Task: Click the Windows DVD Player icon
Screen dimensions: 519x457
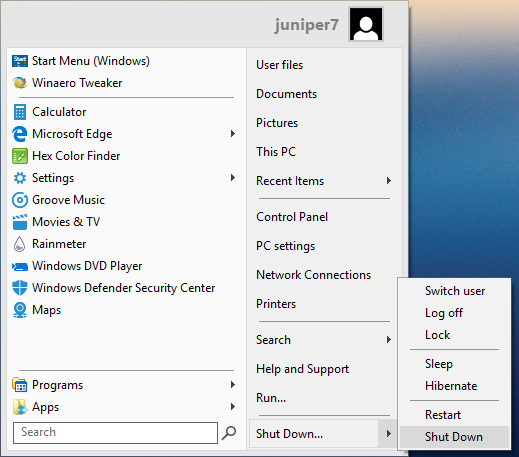Action: (20, 266)
